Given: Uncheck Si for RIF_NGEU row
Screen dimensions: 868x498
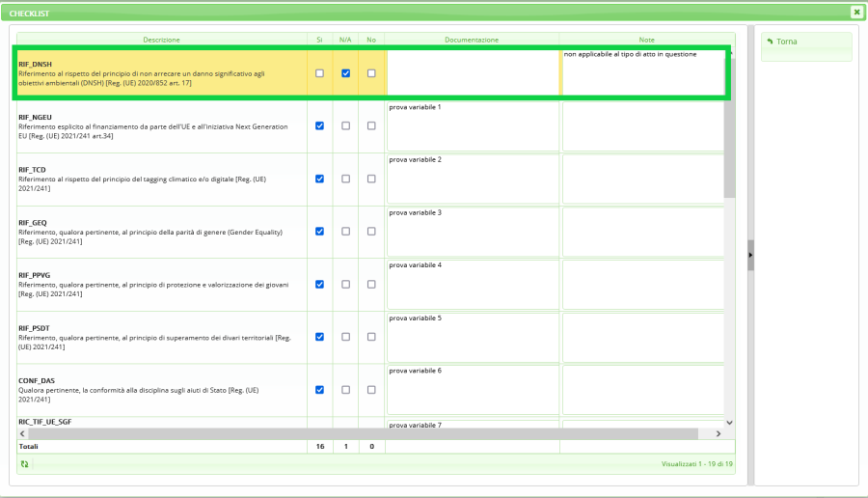Looking at the screenshot, I should pos(319,125).
